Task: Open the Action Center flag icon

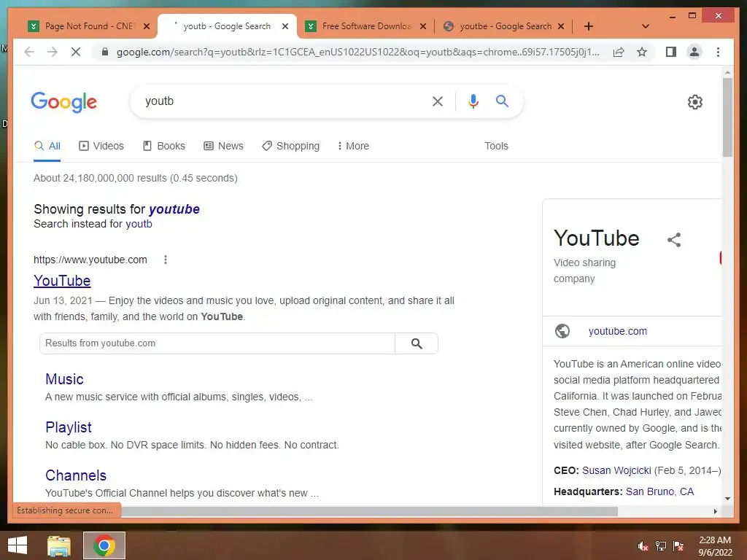Action: [x=678, y=546]
